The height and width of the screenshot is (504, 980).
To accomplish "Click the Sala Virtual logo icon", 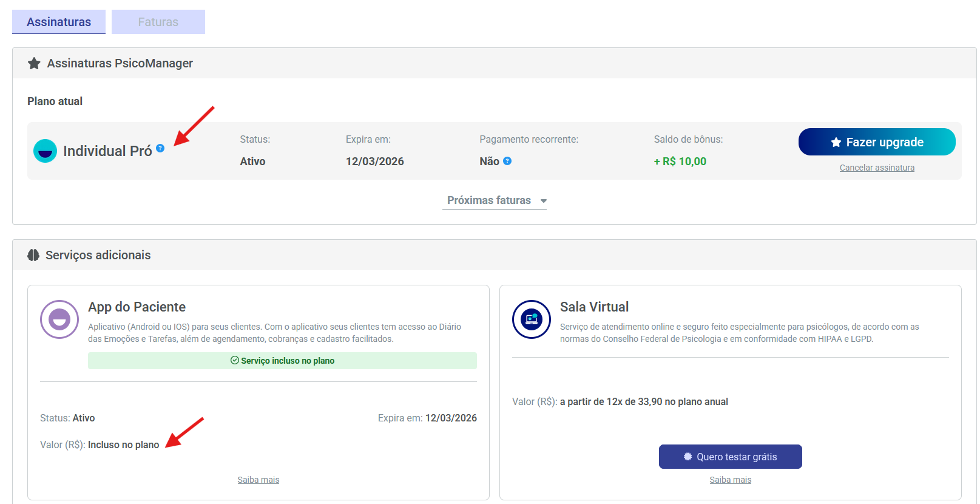I will point(532,319).
